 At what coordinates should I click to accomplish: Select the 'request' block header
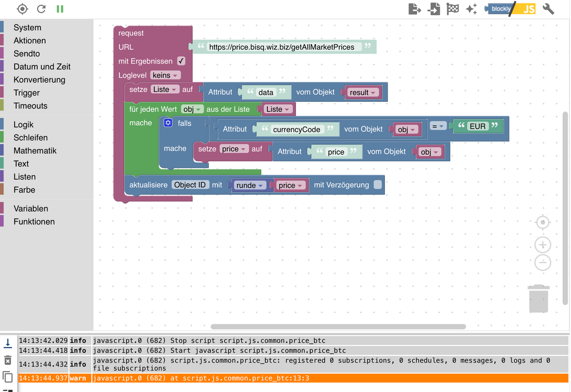(131, 33)
